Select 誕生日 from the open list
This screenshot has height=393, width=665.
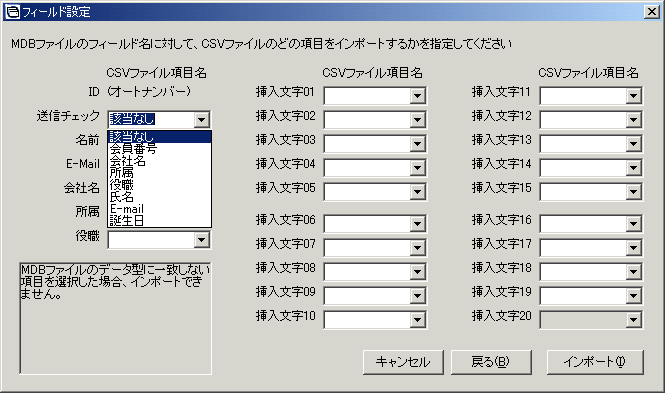[x=159, y=221]
